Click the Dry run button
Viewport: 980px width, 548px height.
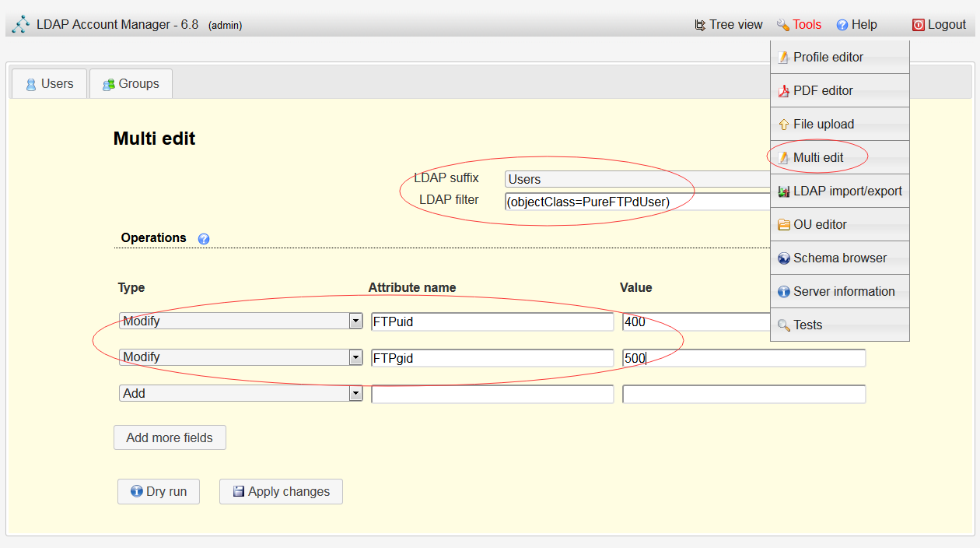159,492
